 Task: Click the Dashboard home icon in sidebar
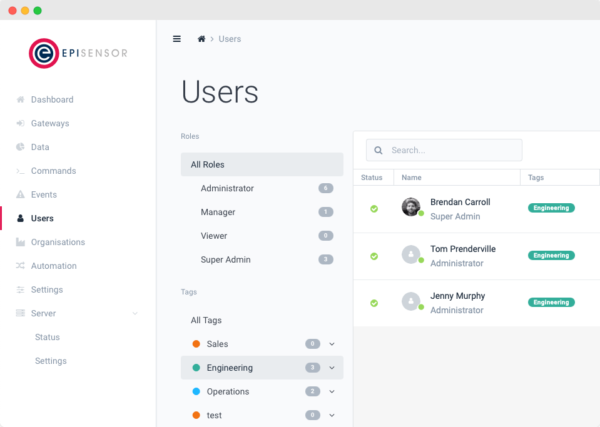point(21,100)
